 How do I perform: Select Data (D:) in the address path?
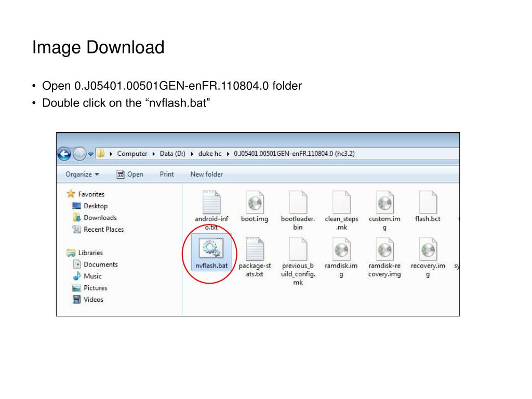pos(172,154)
